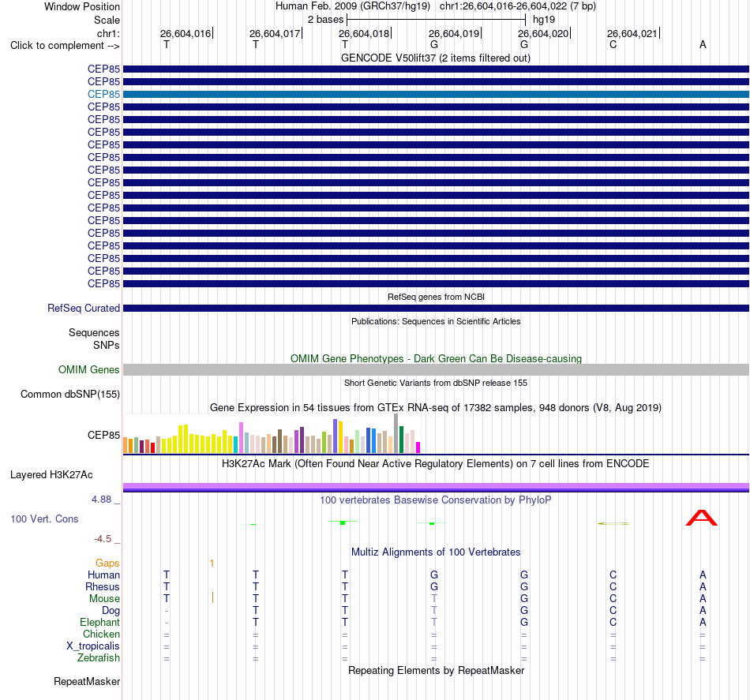
Task: Click the magenta last bar in GTEx chart
Action: click(418, 447)
